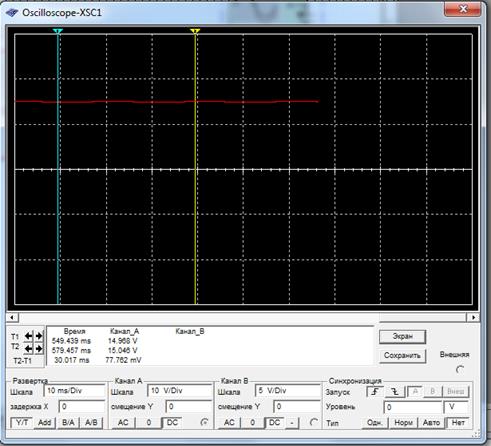Select rising edge trigger icon
This screenshot has width=491, height=446.
click(x=375, y=391)
